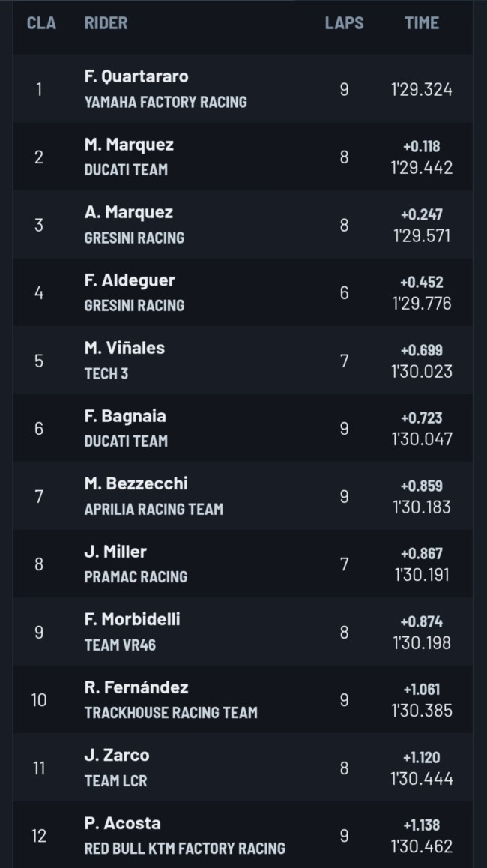Click F. Aldeguer rider name

point(130,280)
